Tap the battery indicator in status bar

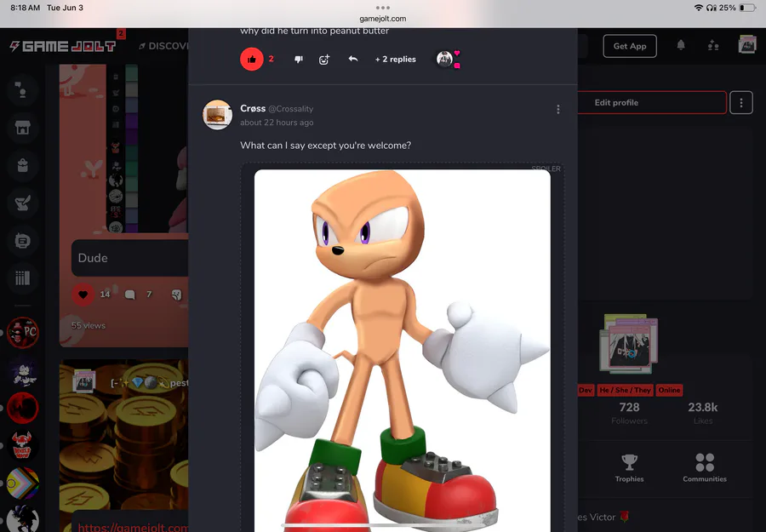click(x=747, y=8)
